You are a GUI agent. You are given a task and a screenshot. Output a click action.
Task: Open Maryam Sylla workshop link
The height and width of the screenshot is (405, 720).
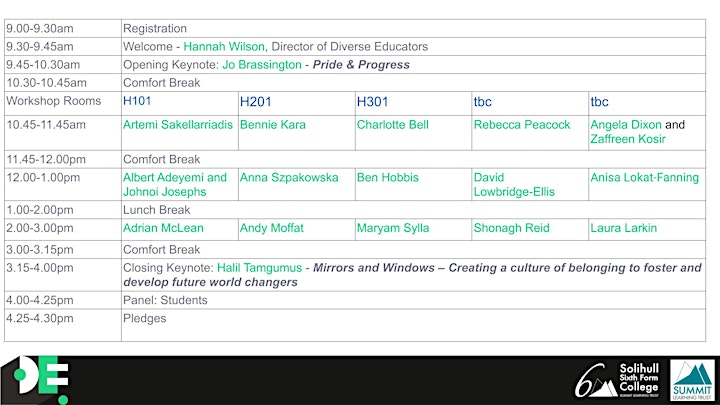(393, 228)
